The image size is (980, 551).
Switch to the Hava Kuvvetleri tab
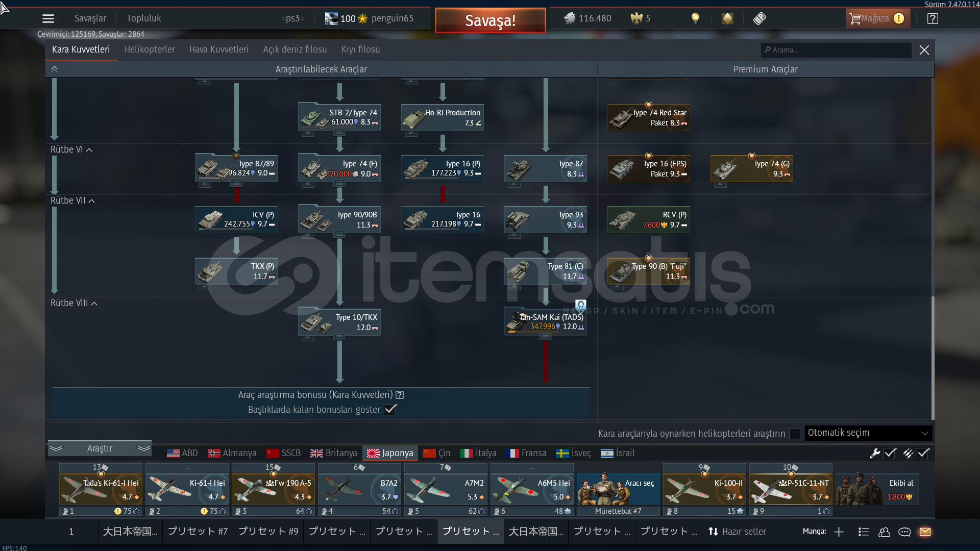point(219,49)
